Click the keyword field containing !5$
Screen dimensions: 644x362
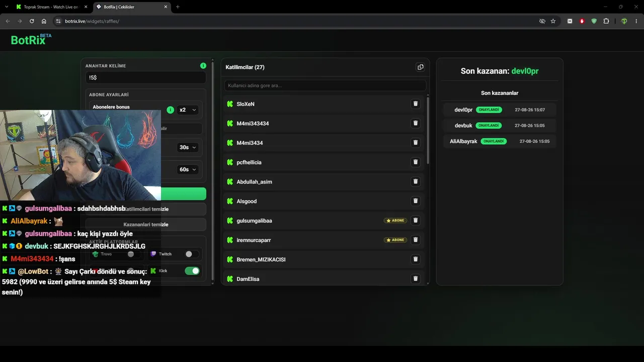[145, 77]
